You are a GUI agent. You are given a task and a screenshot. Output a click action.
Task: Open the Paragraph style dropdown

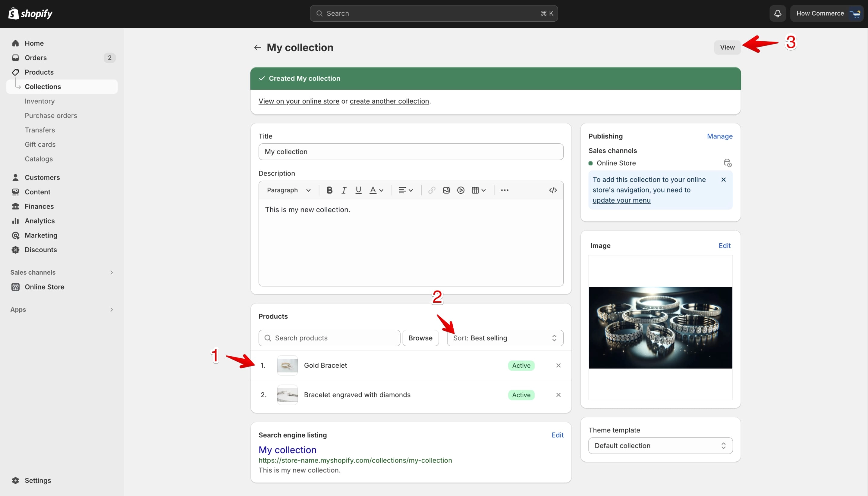pos(289,190)
